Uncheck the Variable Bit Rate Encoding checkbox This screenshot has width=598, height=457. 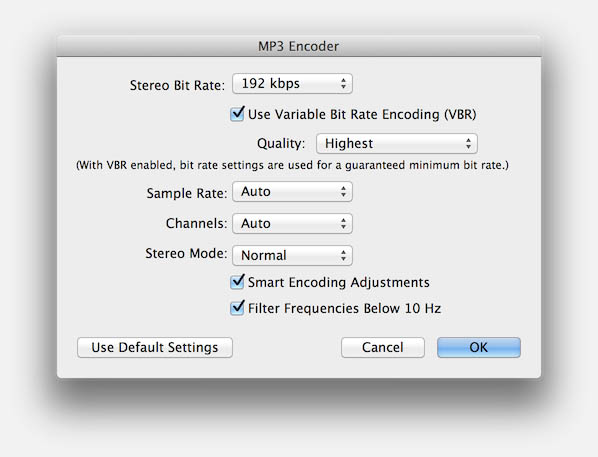click(237, 114)
